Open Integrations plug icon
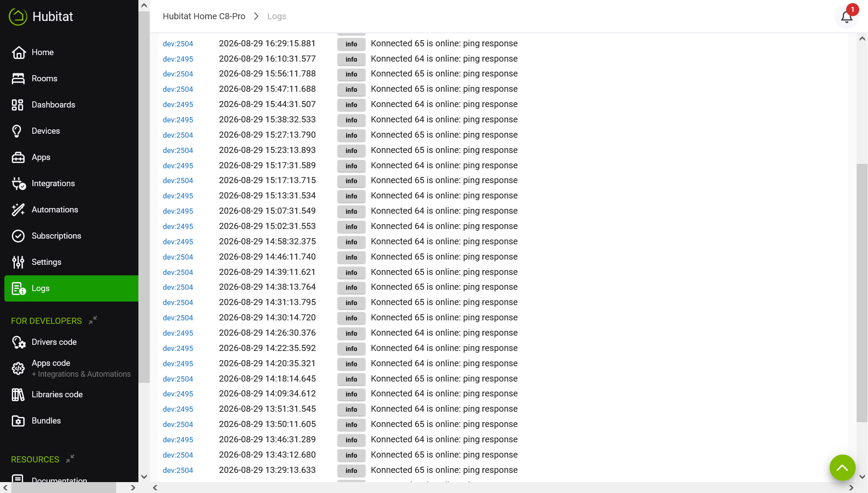868x493 pixels. coord(18,184)
